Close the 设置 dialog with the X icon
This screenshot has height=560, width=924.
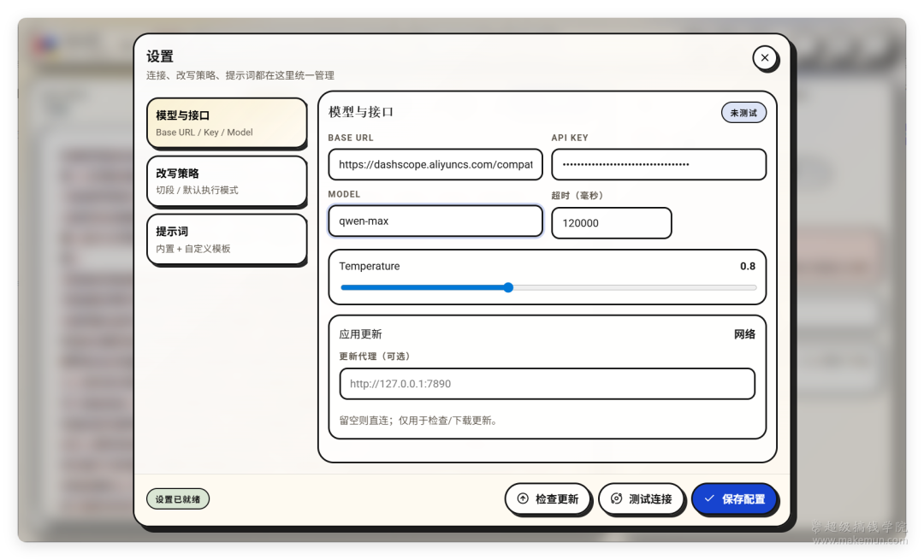point(764,58)
